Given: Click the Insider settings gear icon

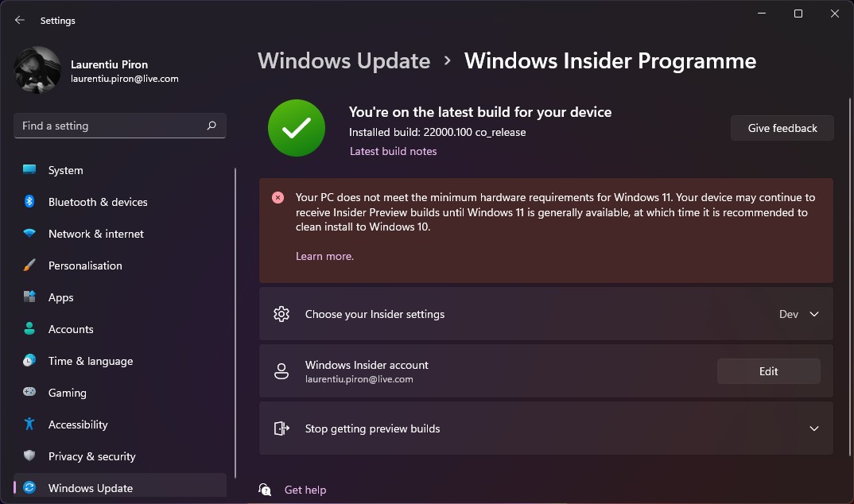Looking at the screenshot, I should 281,314.
